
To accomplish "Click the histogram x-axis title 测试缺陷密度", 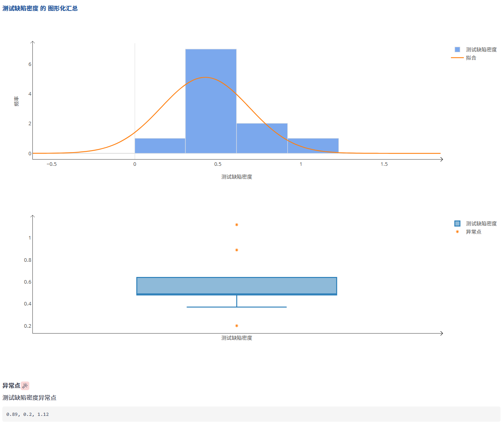I will point(237,177).
